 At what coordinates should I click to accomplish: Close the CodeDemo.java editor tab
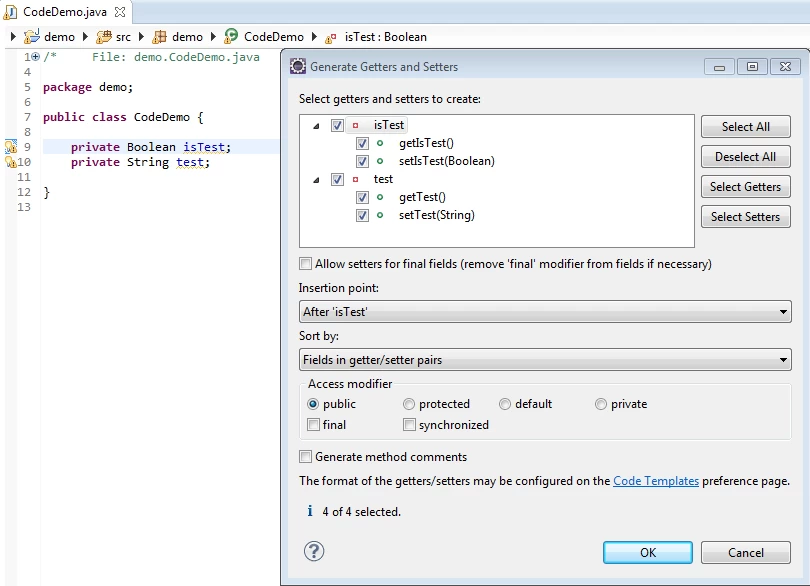[120, 12]
